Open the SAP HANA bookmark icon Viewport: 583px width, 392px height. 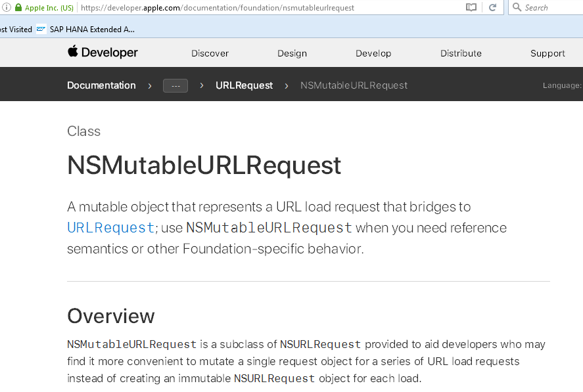click(x=41, y=30)
